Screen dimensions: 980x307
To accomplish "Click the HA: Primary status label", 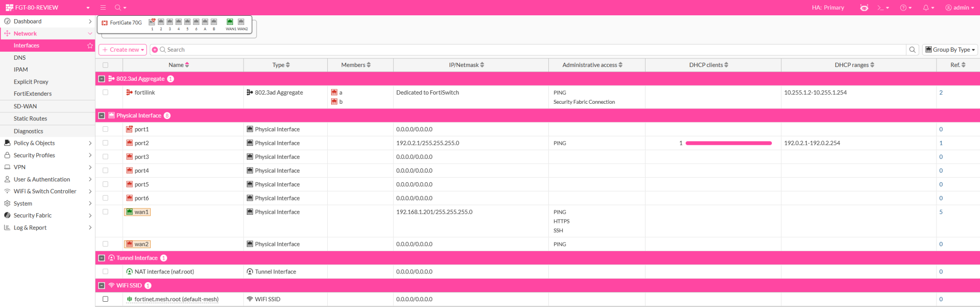I will 828,8.
